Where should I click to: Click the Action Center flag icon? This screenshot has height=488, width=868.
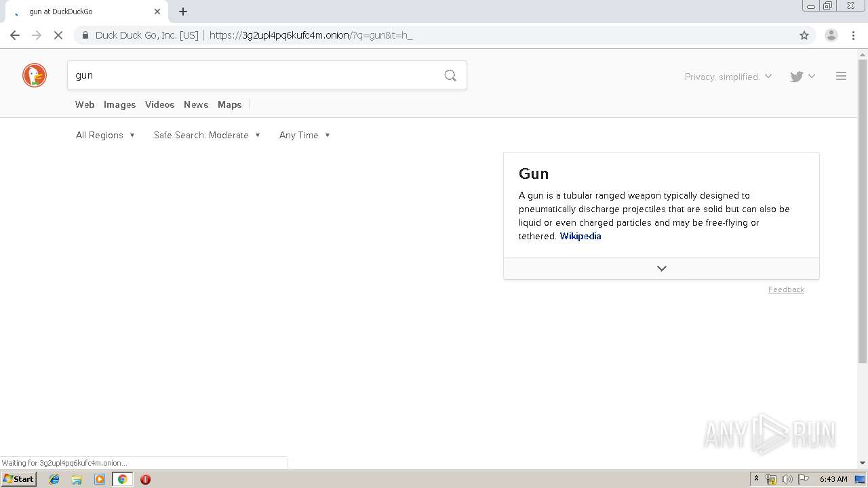(804, 479)
